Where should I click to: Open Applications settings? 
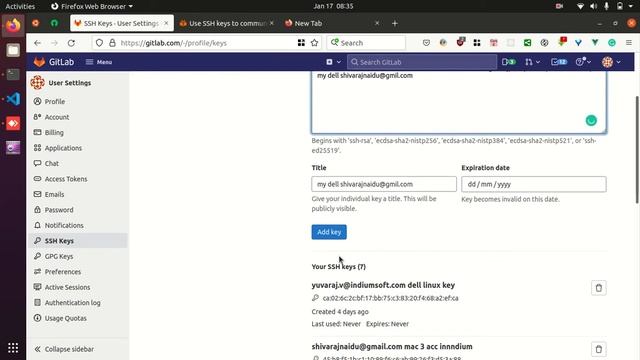(63, 148)
